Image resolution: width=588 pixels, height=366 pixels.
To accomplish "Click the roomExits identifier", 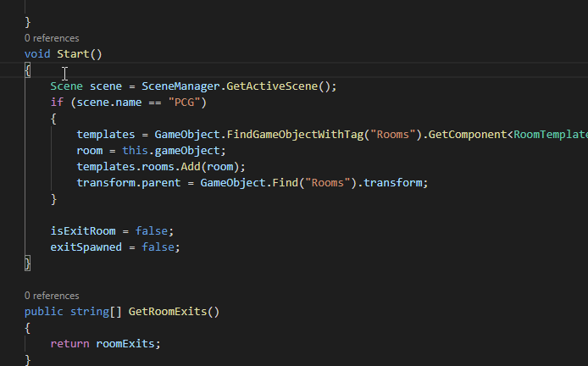I will tap(125, 344).
